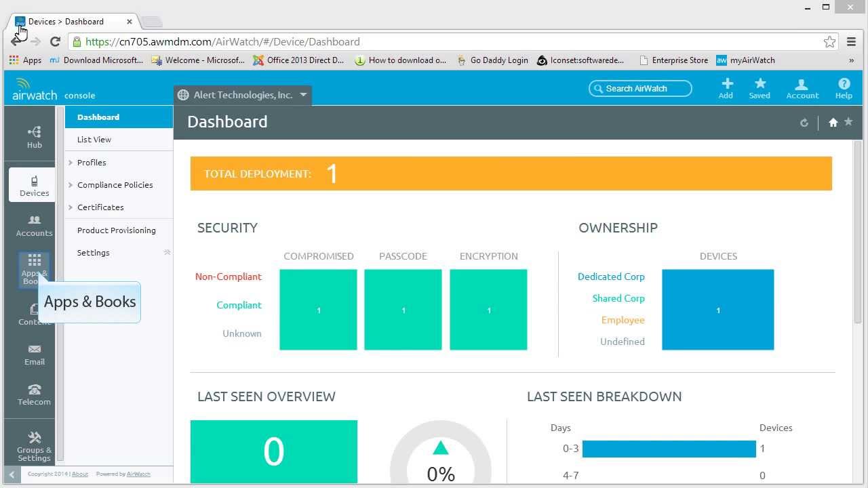The height and width of the screenshot is (488, 868).
Task: Open Office 2013 Direct D... bookmark
Action: pos(298,60)
